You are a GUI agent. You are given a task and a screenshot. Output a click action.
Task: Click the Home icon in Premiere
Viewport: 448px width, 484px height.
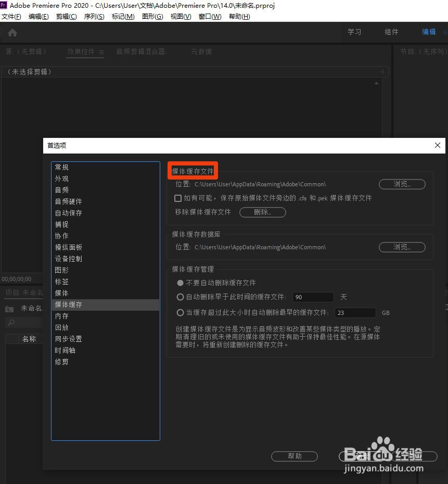coord(12,32)
